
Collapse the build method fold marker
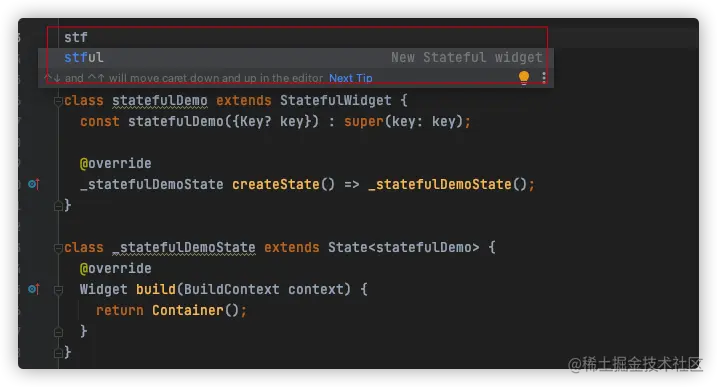(x=58, y=290)
